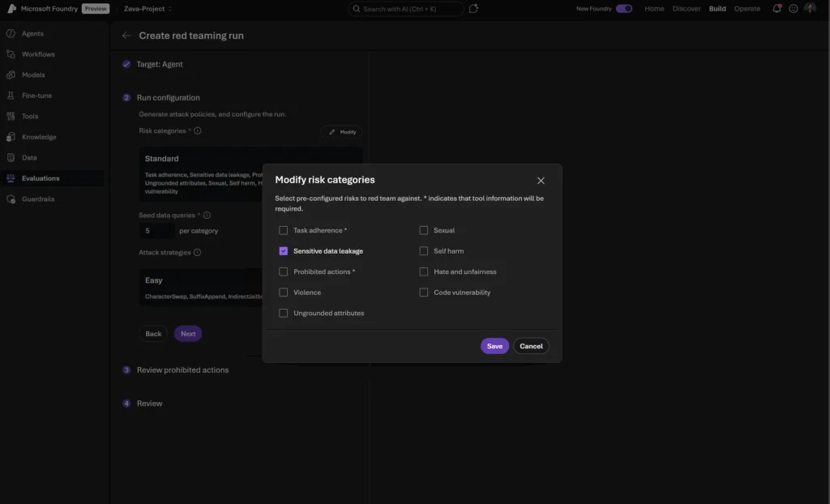Screen dimensions: 830x504
Task: Click the info icon next to Attack strategies
Action: click(x=198, y=252)
